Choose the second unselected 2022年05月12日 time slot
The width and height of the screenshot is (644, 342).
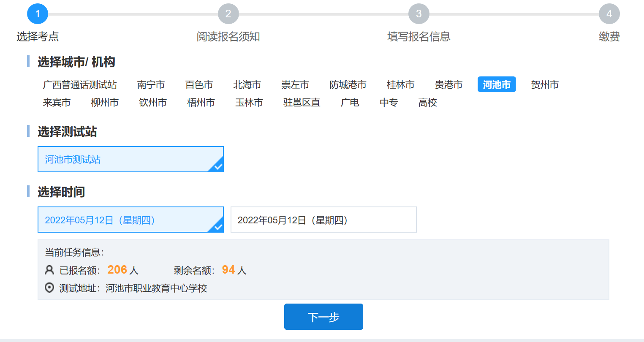pos(323,220)
